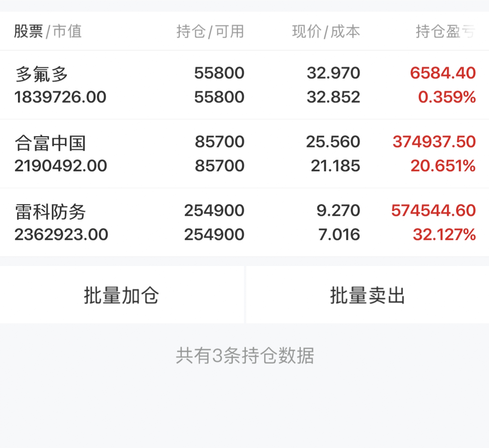
Task: Tap the 批量加仓 button
Action: point(121,295)
